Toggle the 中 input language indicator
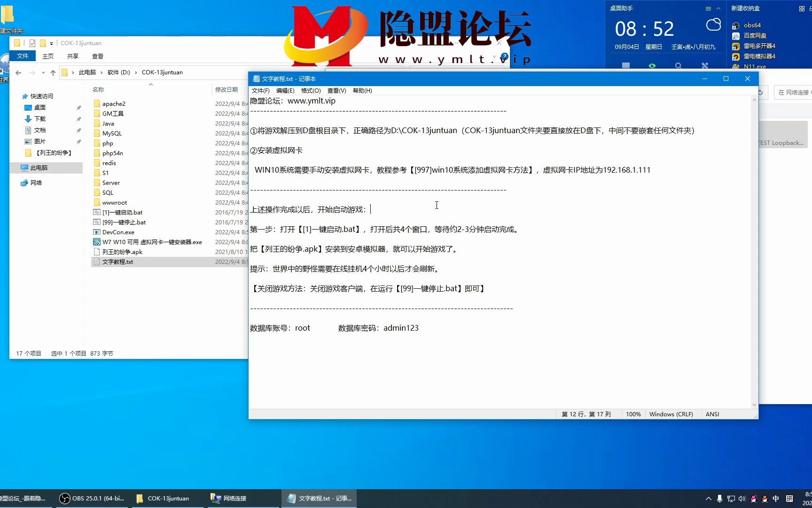 click(776, 499)
